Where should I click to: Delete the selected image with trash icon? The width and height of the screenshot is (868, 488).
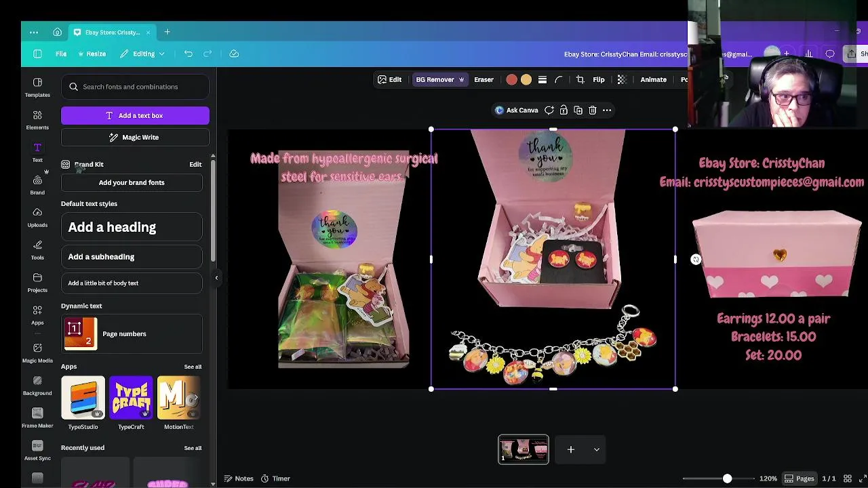593,110
